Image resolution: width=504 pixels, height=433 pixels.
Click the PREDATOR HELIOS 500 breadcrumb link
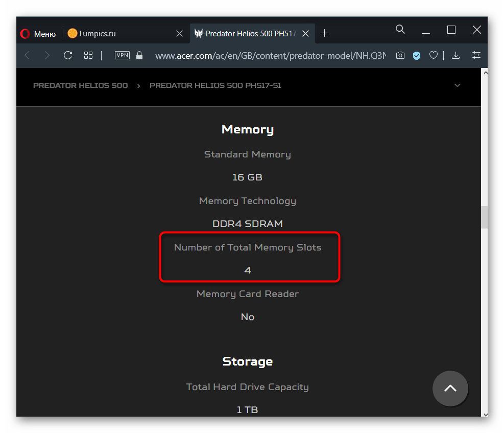[80, 85]
